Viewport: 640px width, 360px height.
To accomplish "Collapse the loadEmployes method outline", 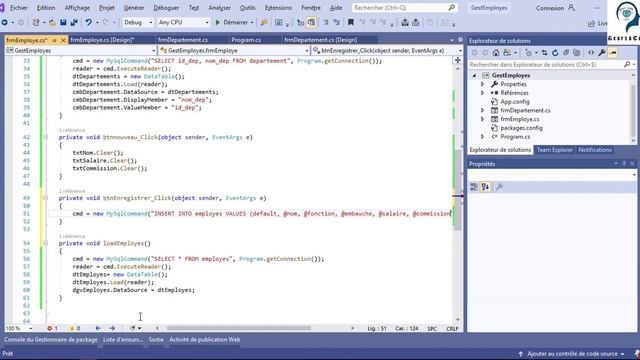I will 45,243.
